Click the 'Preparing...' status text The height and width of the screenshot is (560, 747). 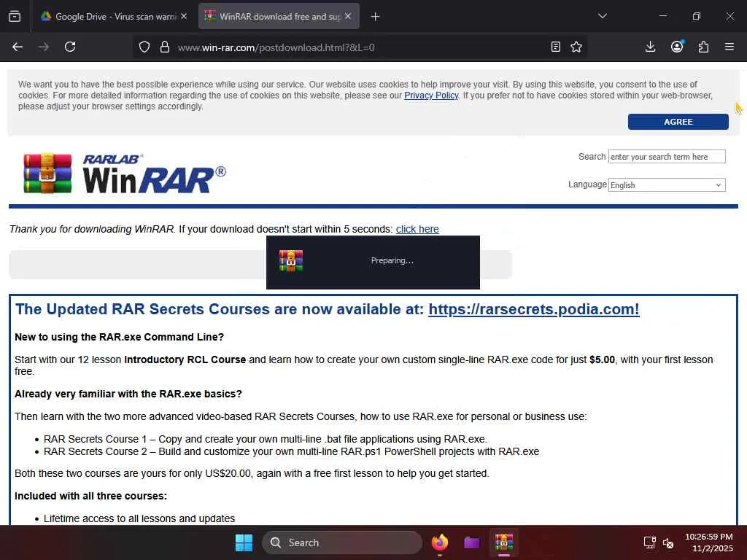pyautogui.click(x=392, y=260)
